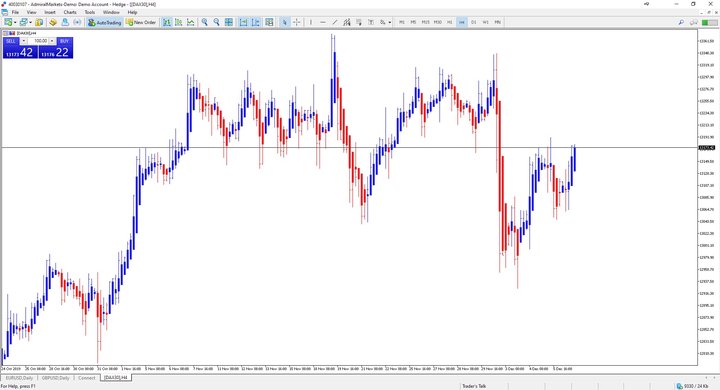This screenshot has height=390, width=720.
Task: Draw a horizontal line tool
Action: (323, 22)
